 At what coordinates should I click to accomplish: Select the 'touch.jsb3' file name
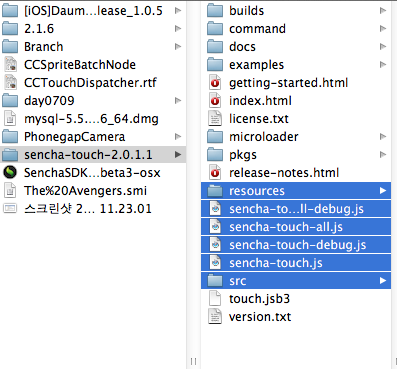(260, 299)
